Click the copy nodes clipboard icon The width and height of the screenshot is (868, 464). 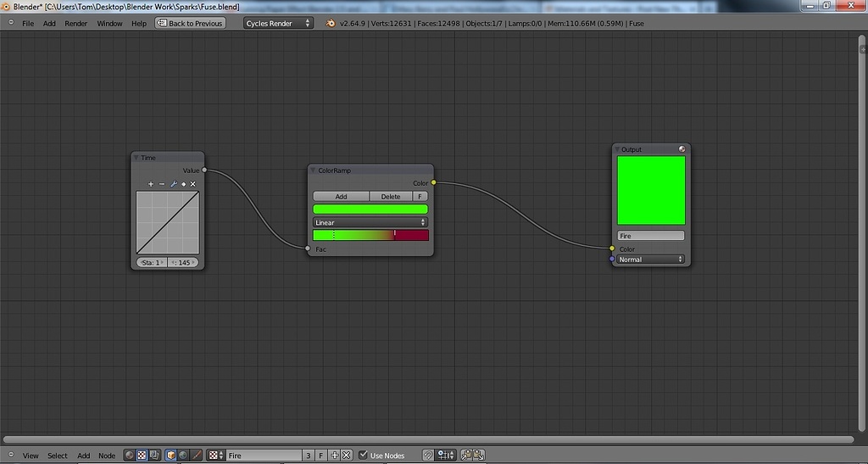point(466,456)
